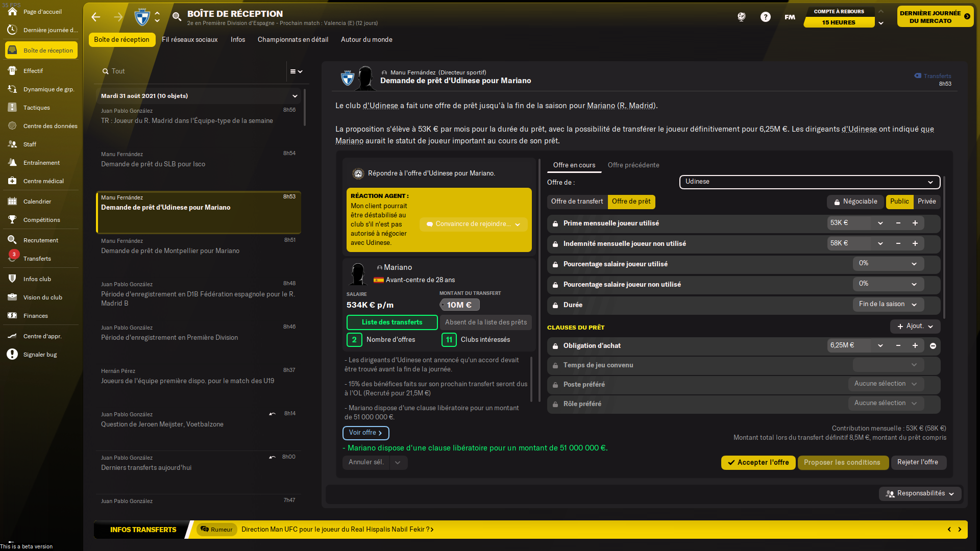Open Pourcentage salaire joueur utilisé 0% dropdown
The height and width of the screenshot is (551, 980).
888,263
